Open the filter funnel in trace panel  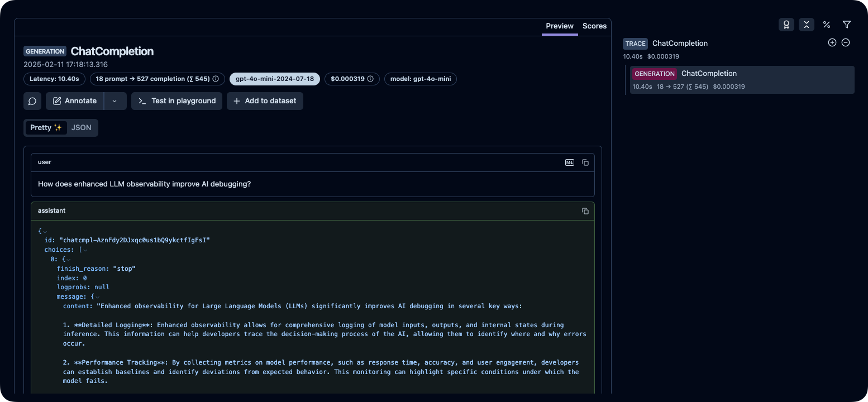(x=847, y=25)
